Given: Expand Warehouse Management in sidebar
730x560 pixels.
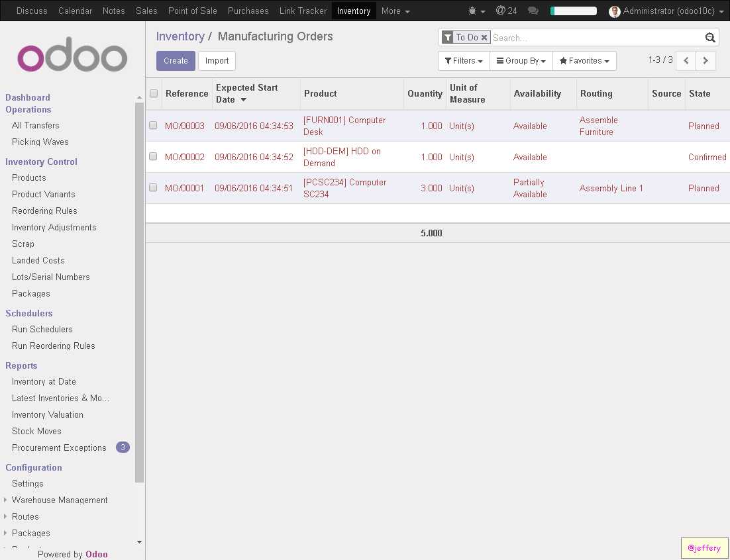Looking at the screenshot, I should coord(60,500).
